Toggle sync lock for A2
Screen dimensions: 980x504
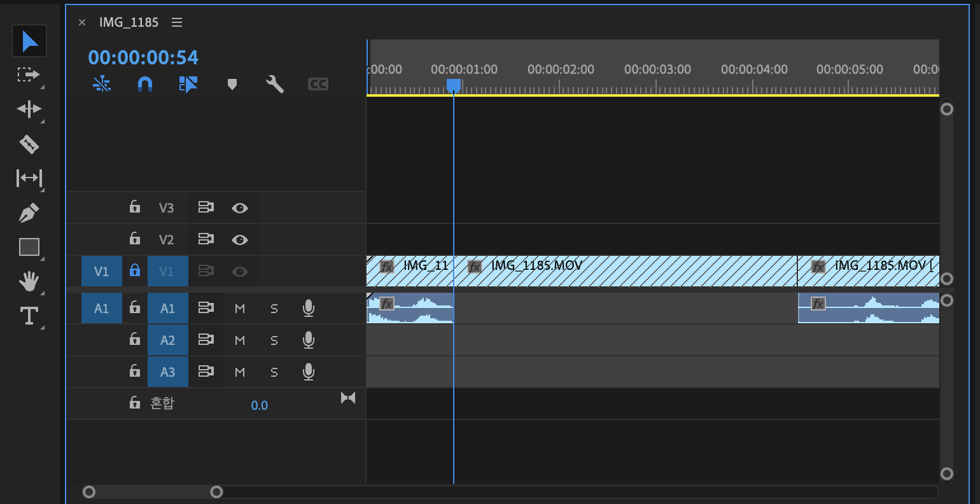206,340
